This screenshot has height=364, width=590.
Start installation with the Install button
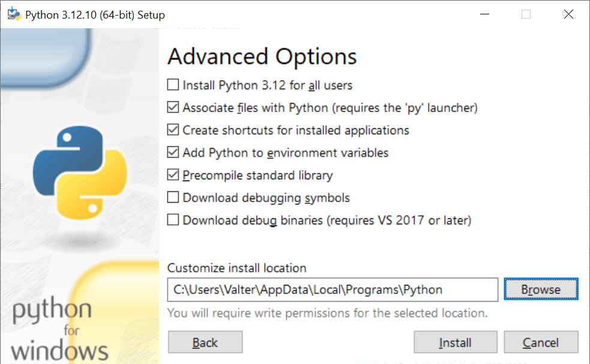pos(455,342)
